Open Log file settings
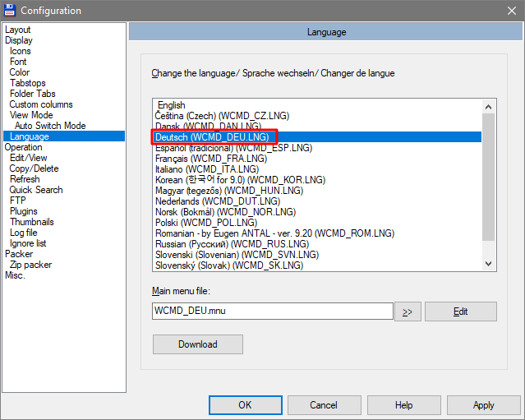 pyautogui.click(x=24, y=233)
